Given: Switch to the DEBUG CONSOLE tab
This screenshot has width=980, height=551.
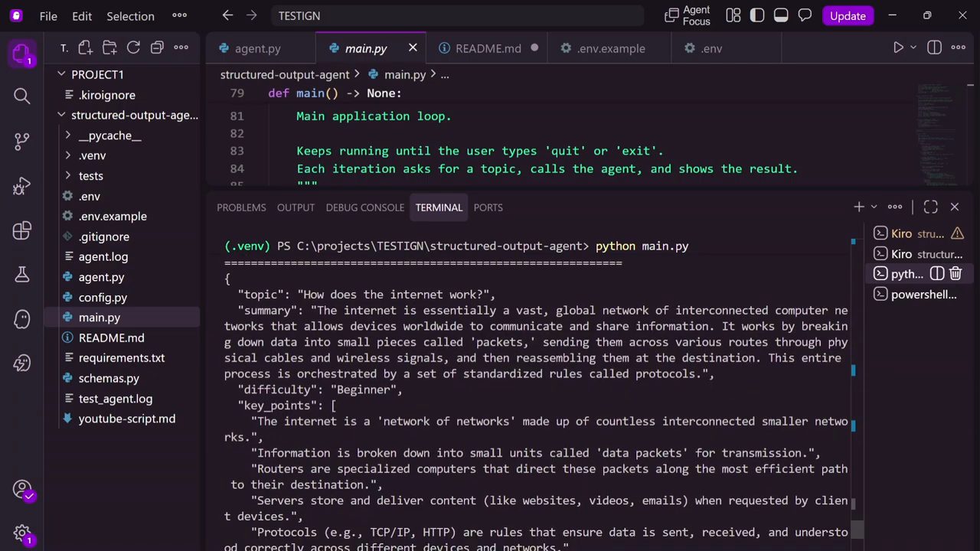Looking at the screenshot, I should pos(364,207).
